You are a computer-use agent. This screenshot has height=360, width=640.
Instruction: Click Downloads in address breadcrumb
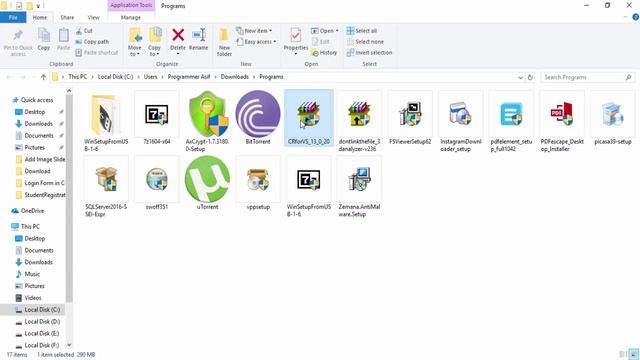[x=235, y=77]
